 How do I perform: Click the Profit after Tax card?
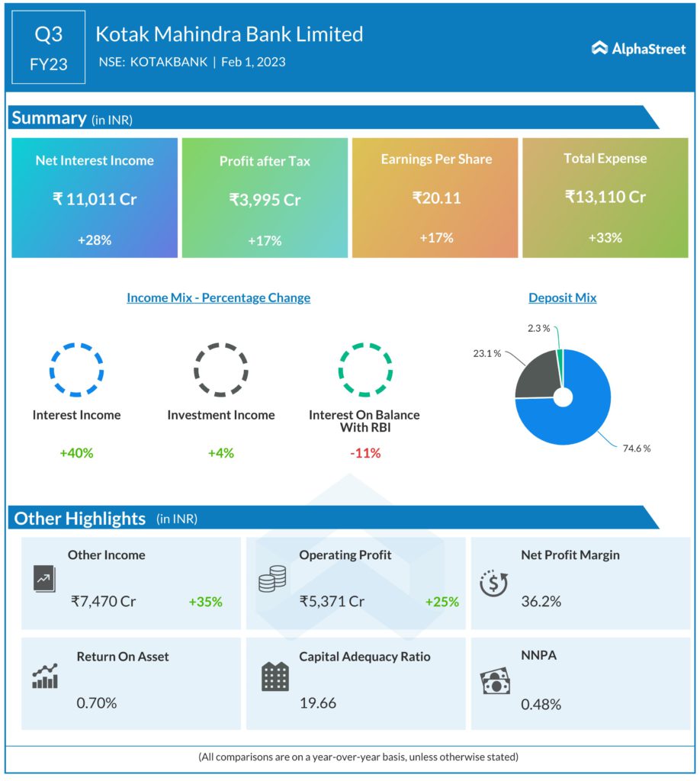(265, 198)
